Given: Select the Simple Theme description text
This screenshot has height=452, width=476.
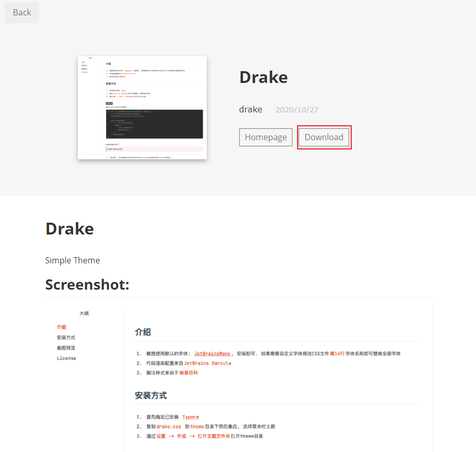Looking at the screenshot, I should (x=73, y=260).
